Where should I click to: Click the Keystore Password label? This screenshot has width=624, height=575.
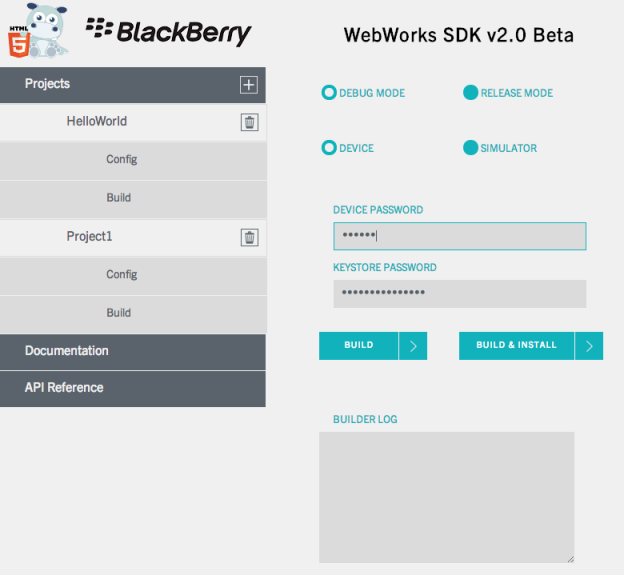[x=384, y=267]
